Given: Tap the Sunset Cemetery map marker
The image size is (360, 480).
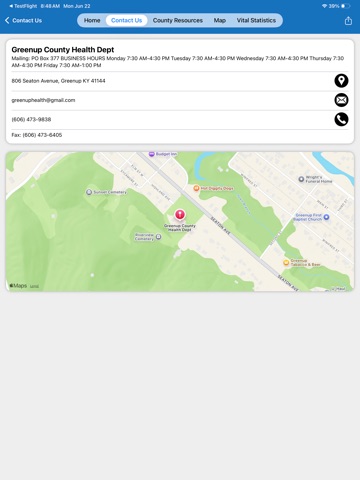Looking at the screenshot, I should 89,192.
